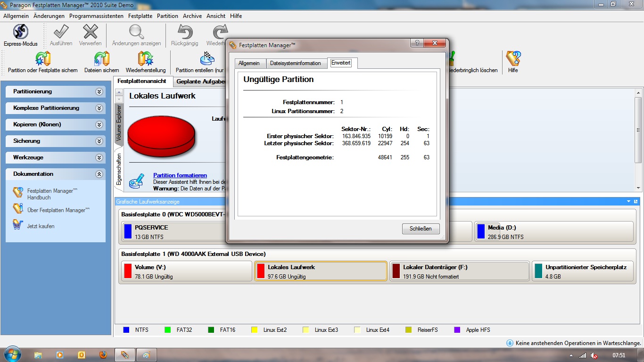This screenshot has height=362, width=644.
Task: Open the Partition menu
Action: 168,16
